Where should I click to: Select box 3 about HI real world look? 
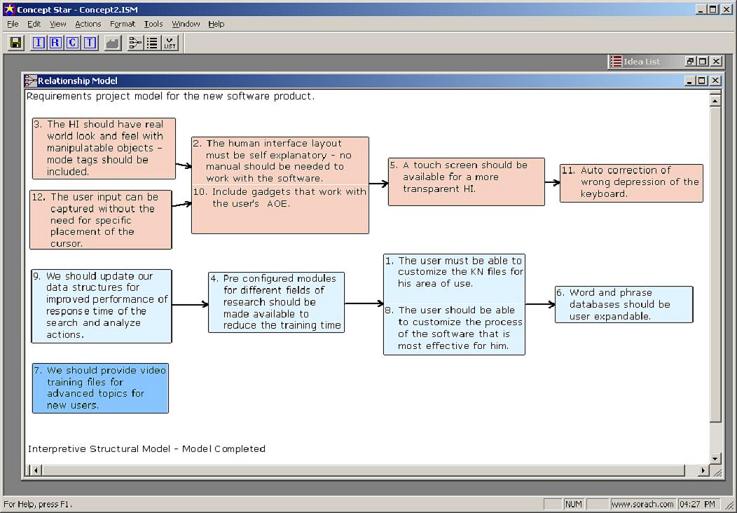(x=104, y=148)
